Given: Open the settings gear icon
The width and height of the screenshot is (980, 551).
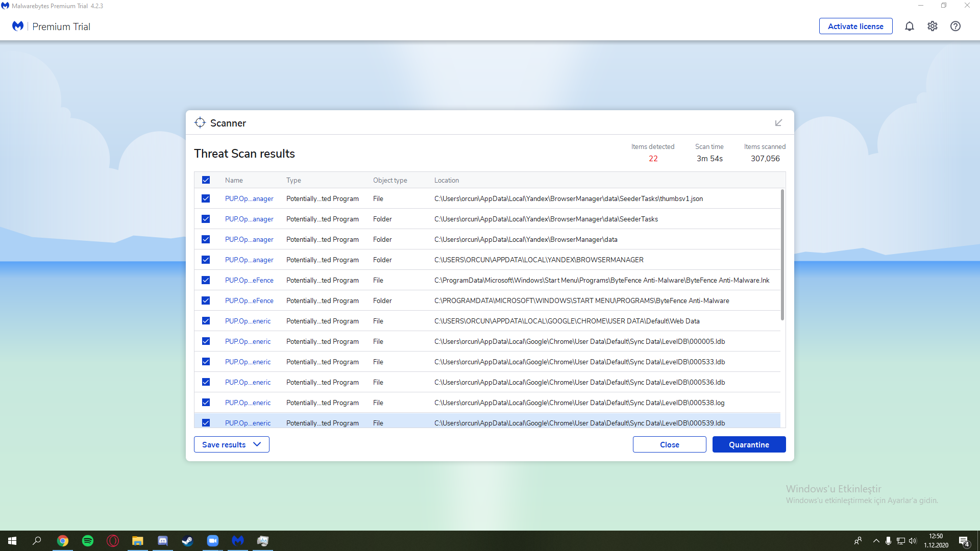Looking at the screenshot, I should click(x=932, y=26).
